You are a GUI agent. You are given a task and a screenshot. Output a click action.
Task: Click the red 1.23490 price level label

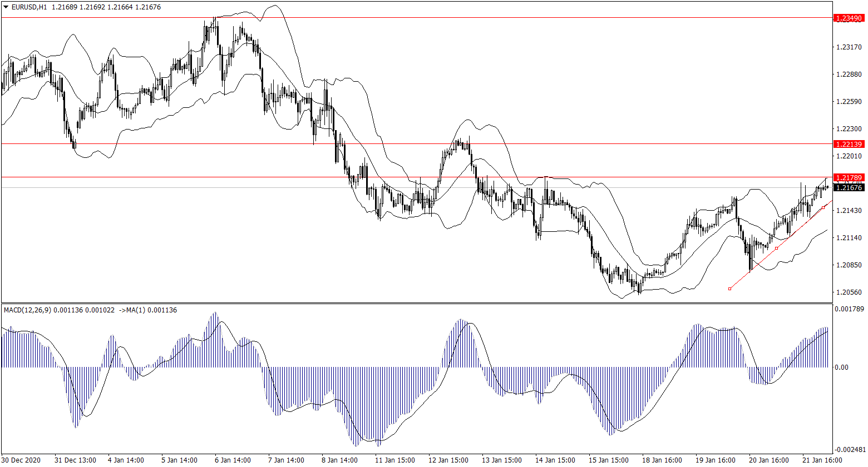click(849, 18)
